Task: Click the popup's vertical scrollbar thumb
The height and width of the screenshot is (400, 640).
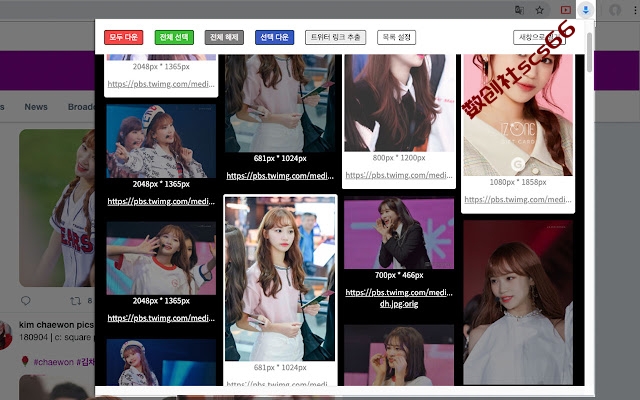Action: [x=589, y=52]
